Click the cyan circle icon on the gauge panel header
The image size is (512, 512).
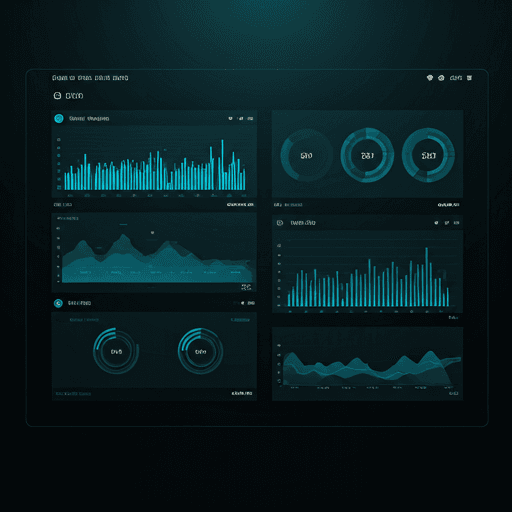coord(58,303)
